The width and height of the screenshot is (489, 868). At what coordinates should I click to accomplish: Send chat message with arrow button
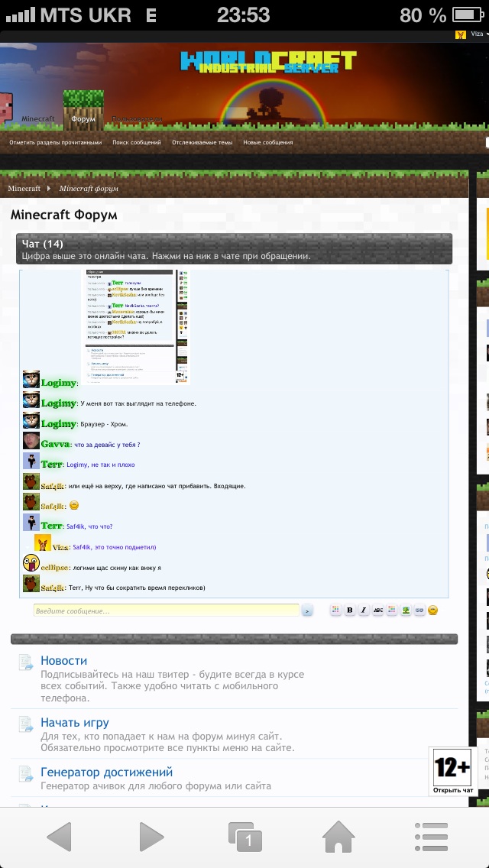307,611
